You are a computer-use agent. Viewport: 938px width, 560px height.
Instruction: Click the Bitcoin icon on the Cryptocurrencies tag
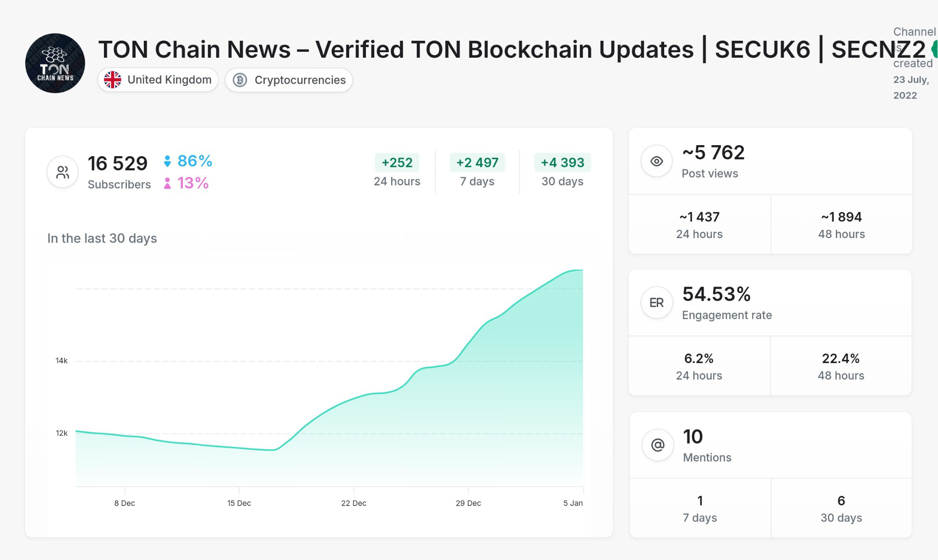pos(240,80)
